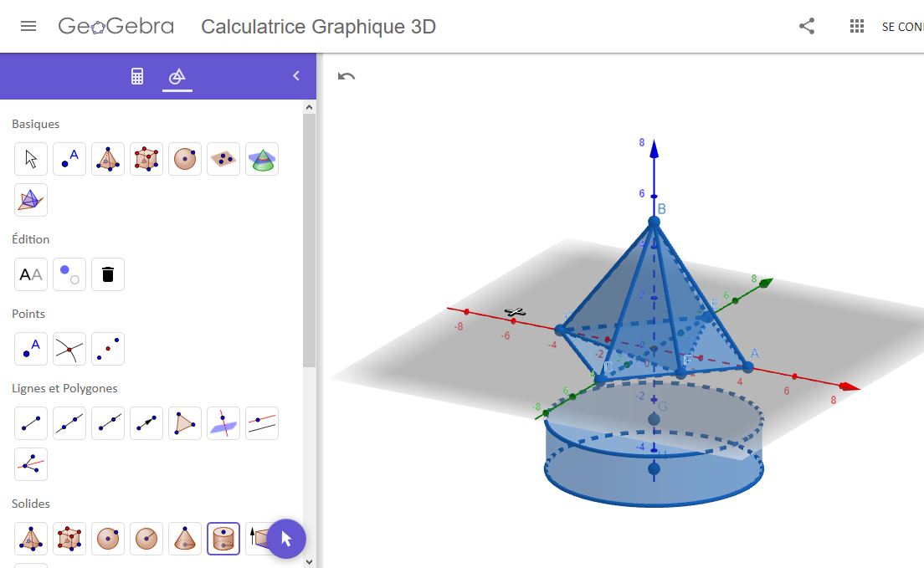This screenshot has width=924, height=568.
Task: Select the highlighted Cylinder tool
Action: pos(223,539)
